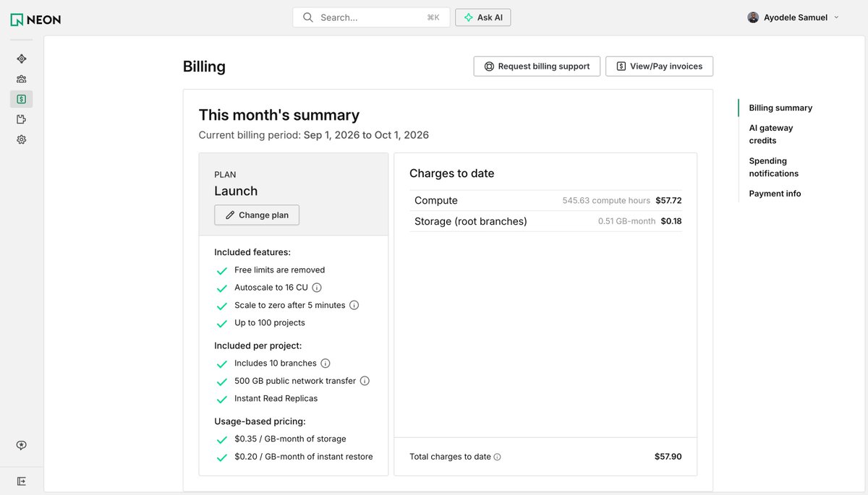This screenshot has height=495, width=868.
Task: Click $0.35 / GB-month of storage text
Action: click(290, 439)
